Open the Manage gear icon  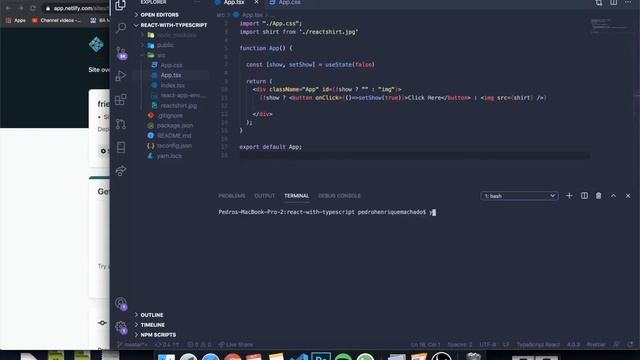(x=121, y=327)
